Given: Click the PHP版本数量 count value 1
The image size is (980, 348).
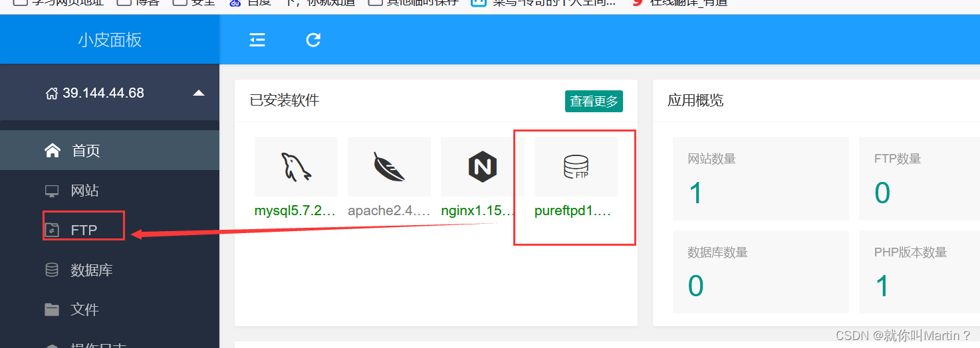Looking at the screenshot, I should point(882,286).
